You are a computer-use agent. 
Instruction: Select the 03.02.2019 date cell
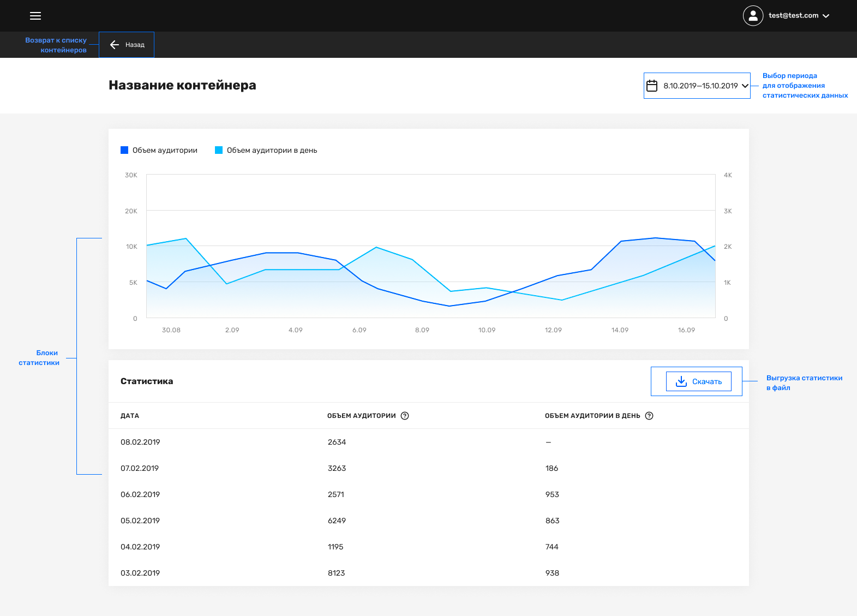coord(140,573)
